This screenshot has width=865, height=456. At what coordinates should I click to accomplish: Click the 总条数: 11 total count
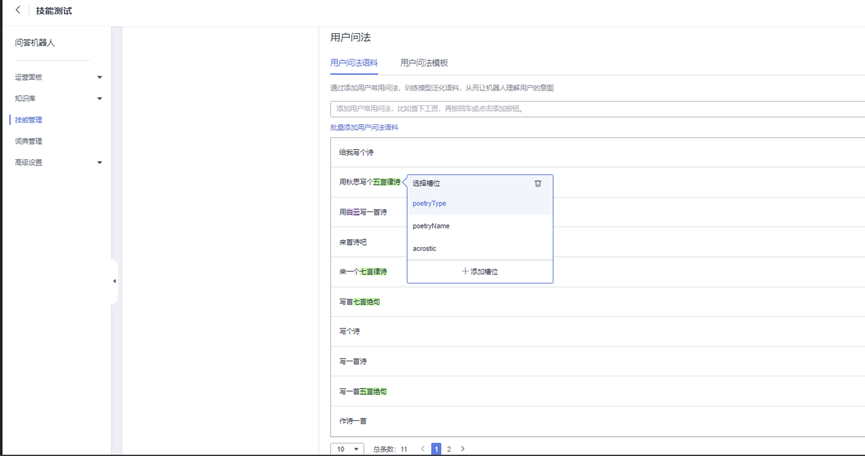390,449
